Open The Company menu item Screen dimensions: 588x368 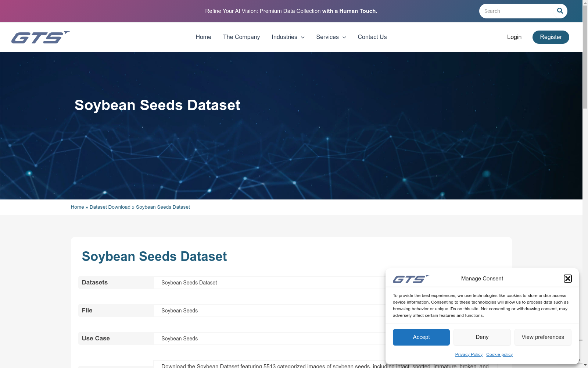pos(241,37)
